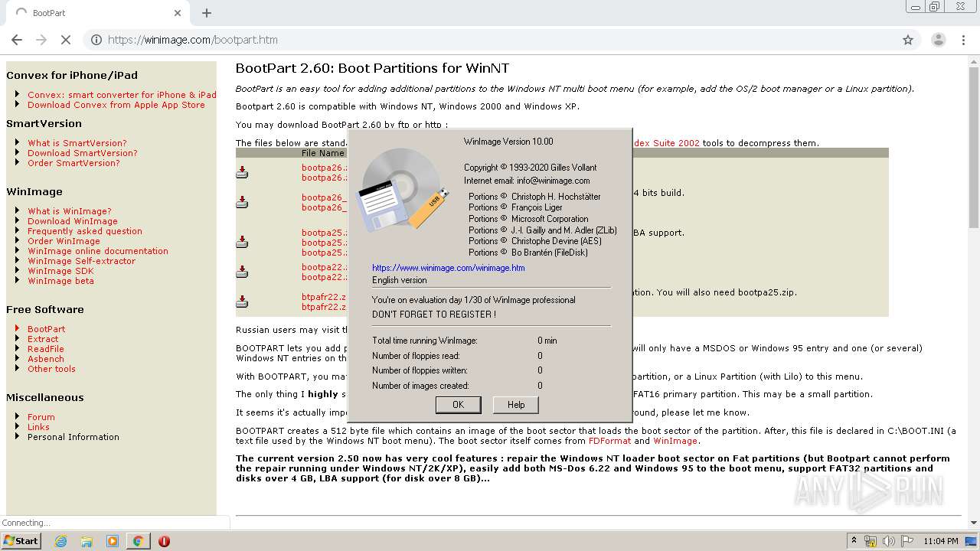This screenshot has width=980, height=551.
Task: Click download icon for bootpa22 row
Action: [242, 272]
